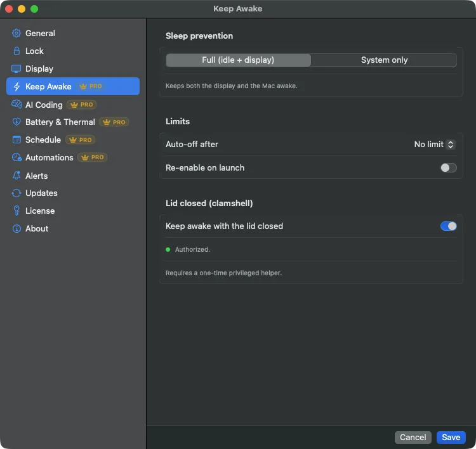Open Updates refresh arrows icon
This screenshot has height=449, width=476.
(17, 193)
